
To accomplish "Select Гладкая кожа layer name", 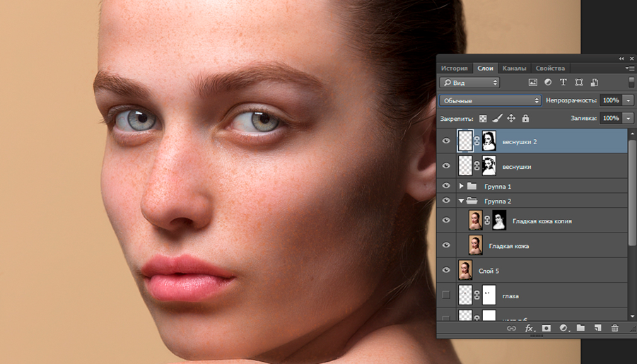I will click(x=508, y=246).
